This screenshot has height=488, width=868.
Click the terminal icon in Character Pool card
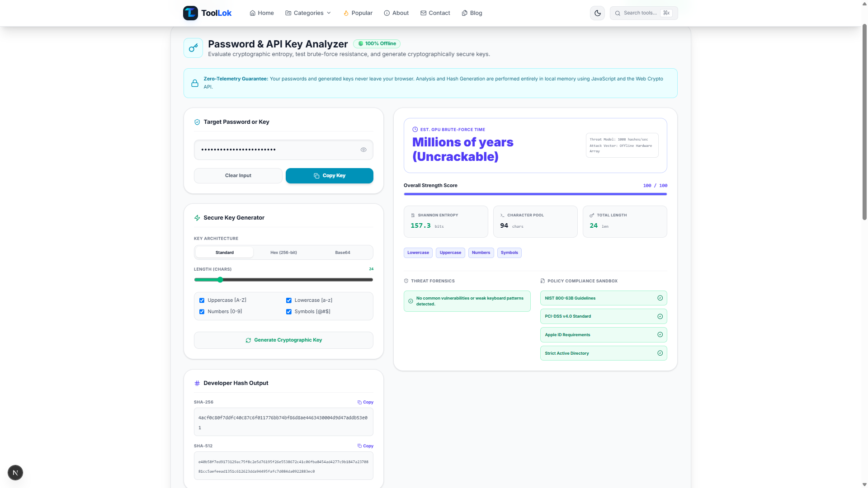tap(502, 215)
